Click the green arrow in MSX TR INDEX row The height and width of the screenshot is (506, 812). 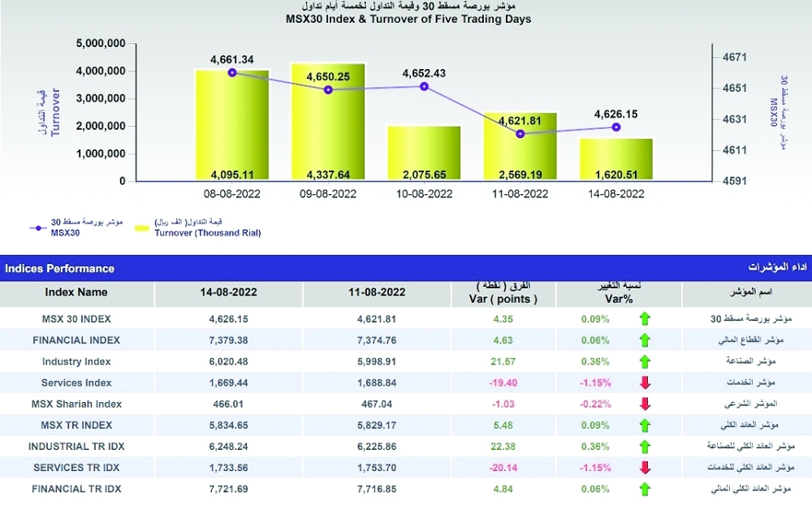click(x=646, y=425)
